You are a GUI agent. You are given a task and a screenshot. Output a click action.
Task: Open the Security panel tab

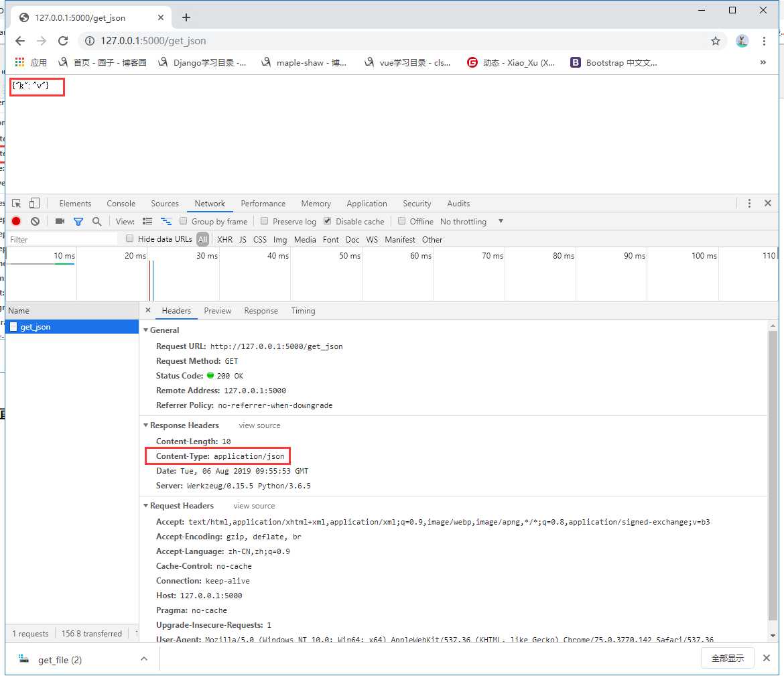(417, 204)
